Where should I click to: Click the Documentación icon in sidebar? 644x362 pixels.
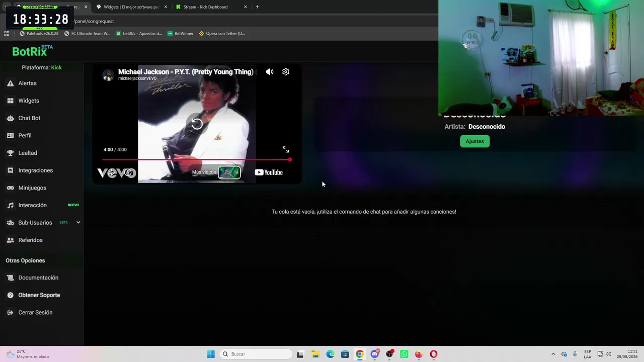[10, 278]
